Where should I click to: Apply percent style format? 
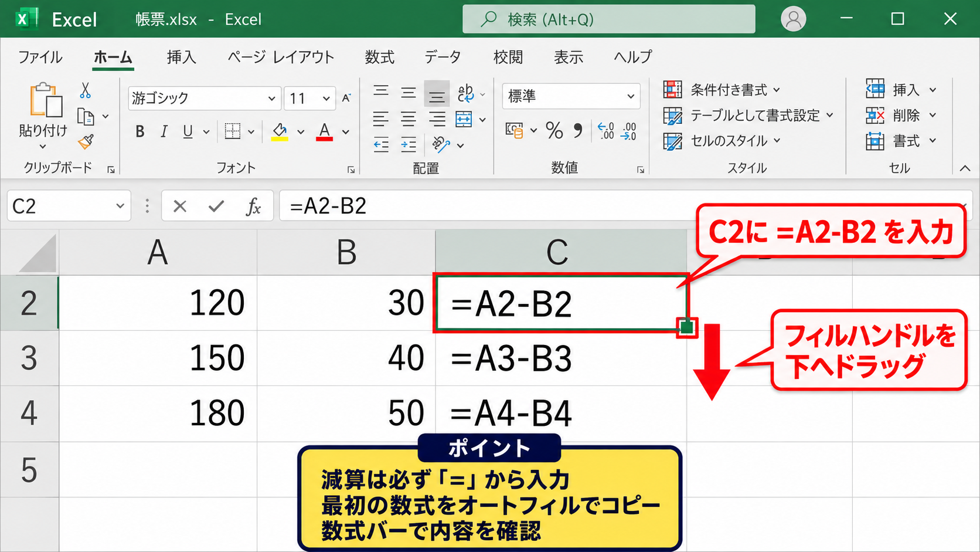[554, 130]
